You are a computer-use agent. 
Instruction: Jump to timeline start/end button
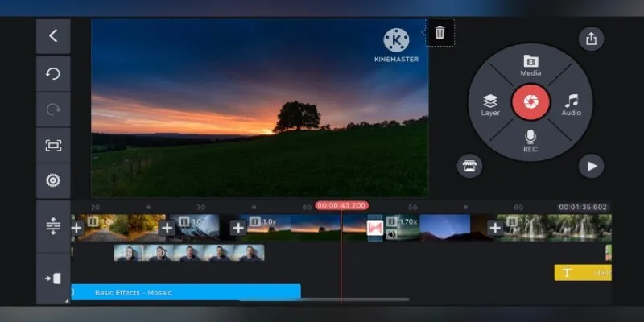pyautogui.click(x=53, y=279)
